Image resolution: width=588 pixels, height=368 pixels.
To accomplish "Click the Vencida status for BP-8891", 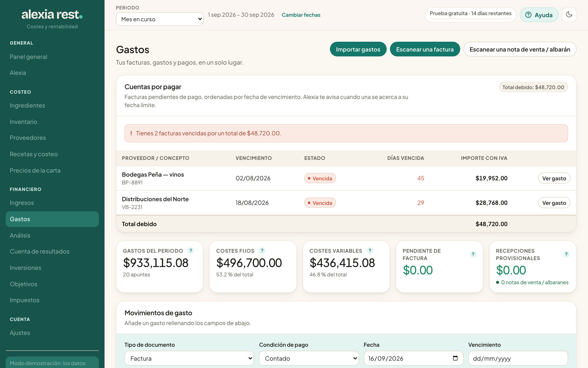I will click(320, 178).
